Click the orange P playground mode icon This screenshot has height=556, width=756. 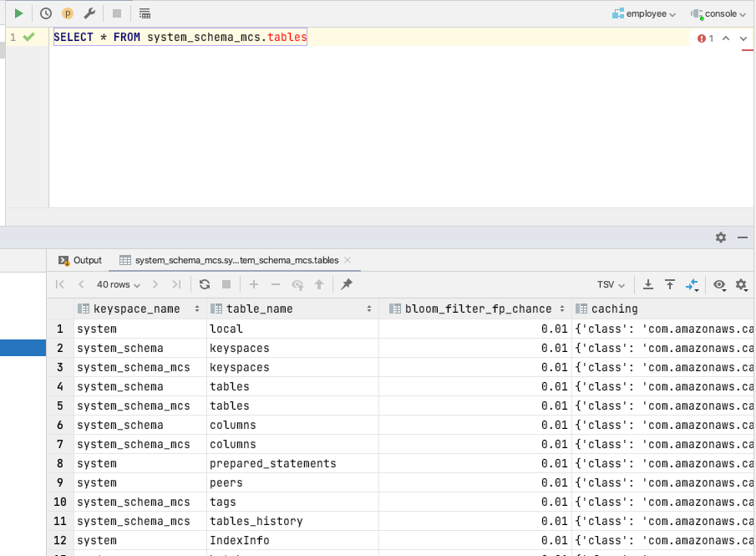(x=68, y=13)
